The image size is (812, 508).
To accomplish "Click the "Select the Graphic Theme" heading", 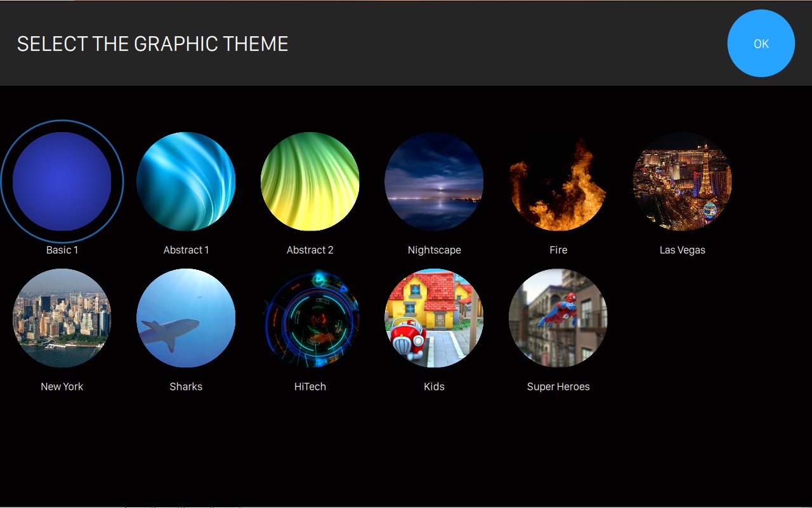I will point(152,44).
